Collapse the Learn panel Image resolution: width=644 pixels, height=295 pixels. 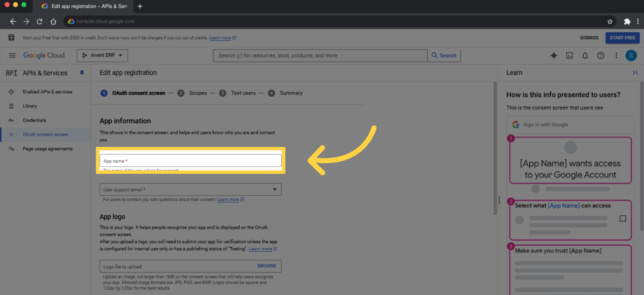click(635, 72)
